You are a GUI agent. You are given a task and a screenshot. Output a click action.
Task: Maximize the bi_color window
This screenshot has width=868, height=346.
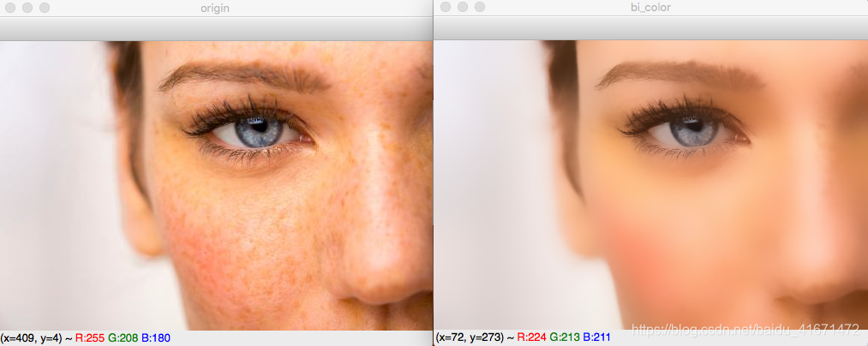click(480, 7)
